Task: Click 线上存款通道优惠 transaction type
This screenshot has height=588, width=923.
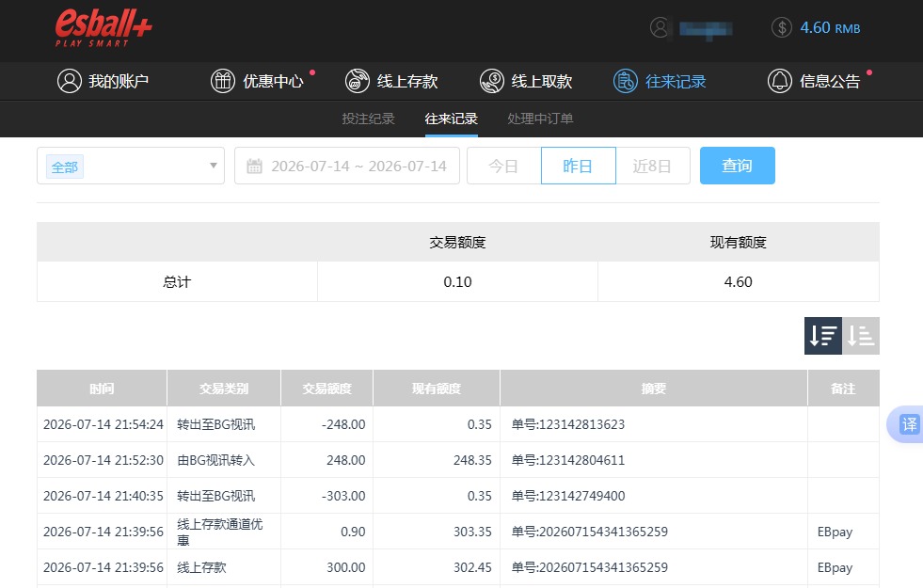Action: click(219, 532)
